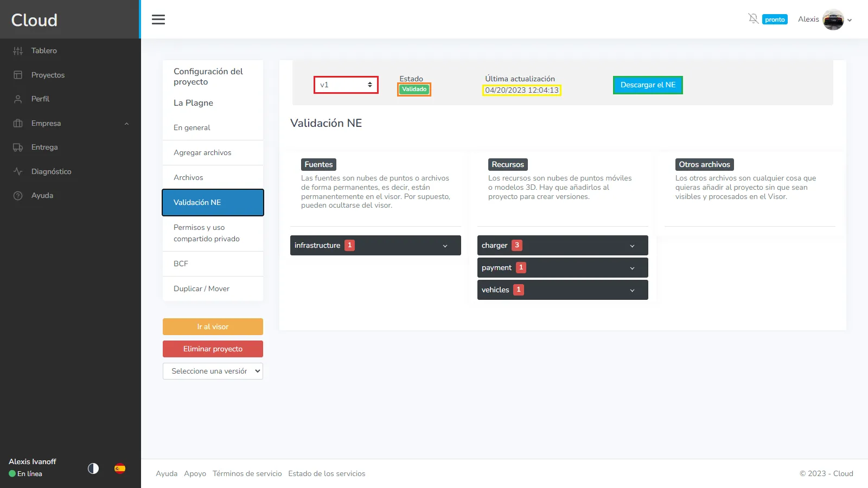Click the infrastructure count badge
This screenshot has height=488, width=868.
[350, 245]
